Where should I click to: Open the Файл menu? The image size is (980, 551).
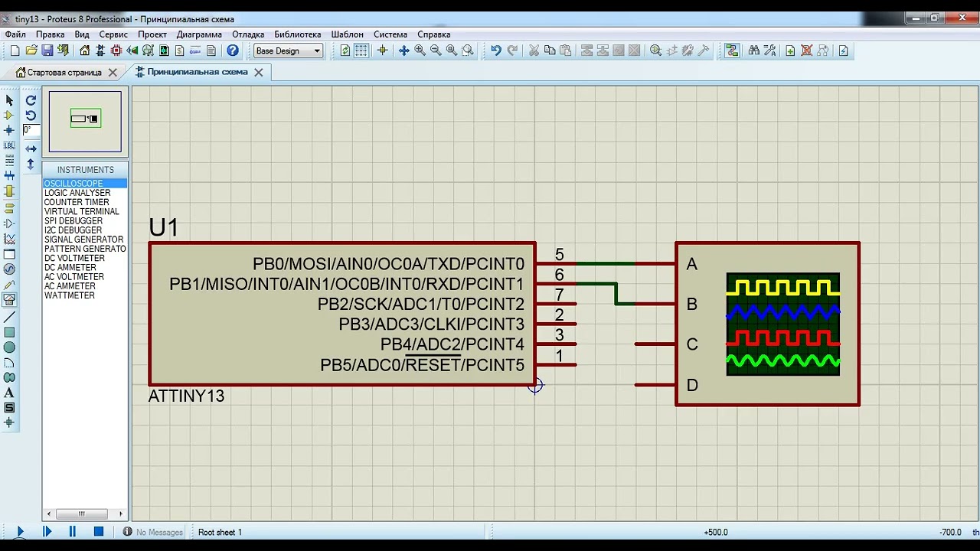(15, 34)
